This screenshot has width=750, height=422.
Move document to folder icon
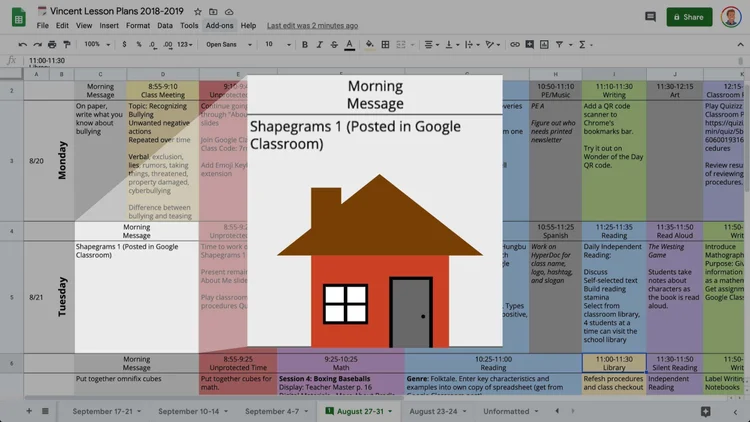click(213, 11)
